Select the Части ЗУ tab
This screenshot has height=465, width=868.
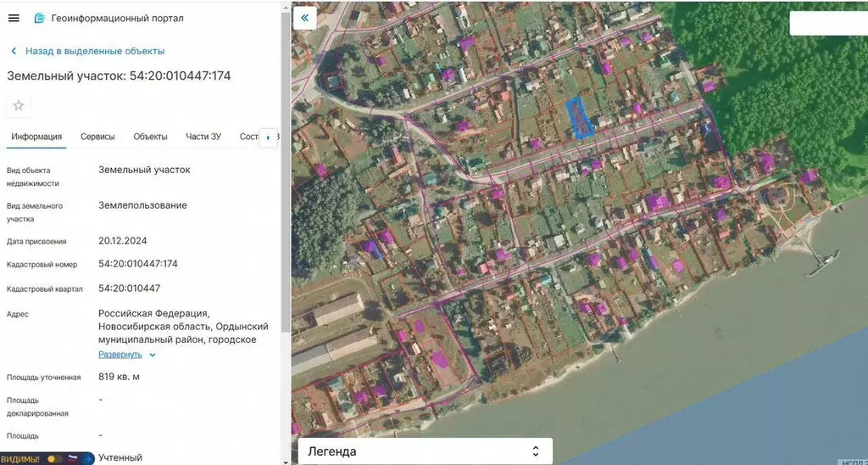[x=203, y=137]
